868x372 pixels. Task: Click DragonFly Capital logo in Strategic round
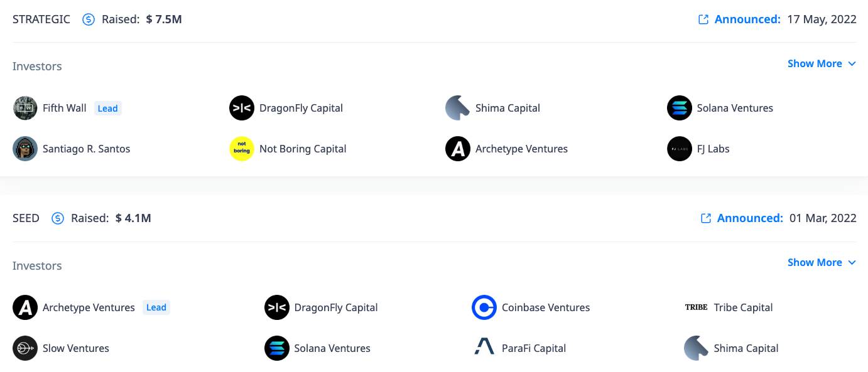click(x=242, y=108)
